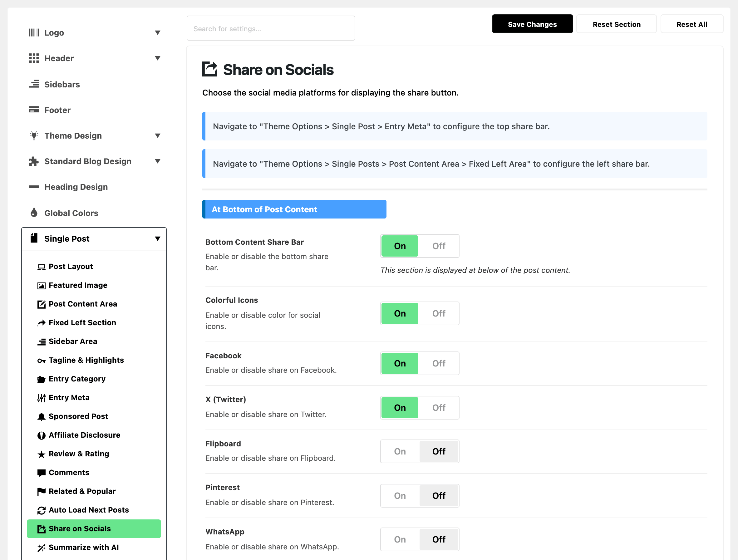
Task: Turn on Flipboard sharing
Action: click(400, 452)
